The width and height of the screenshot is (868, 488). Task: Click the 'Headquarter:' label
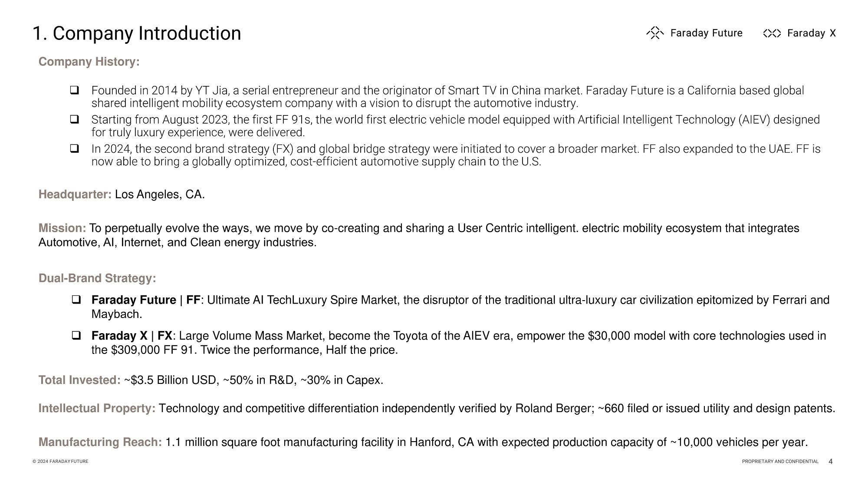click(75, 194)
